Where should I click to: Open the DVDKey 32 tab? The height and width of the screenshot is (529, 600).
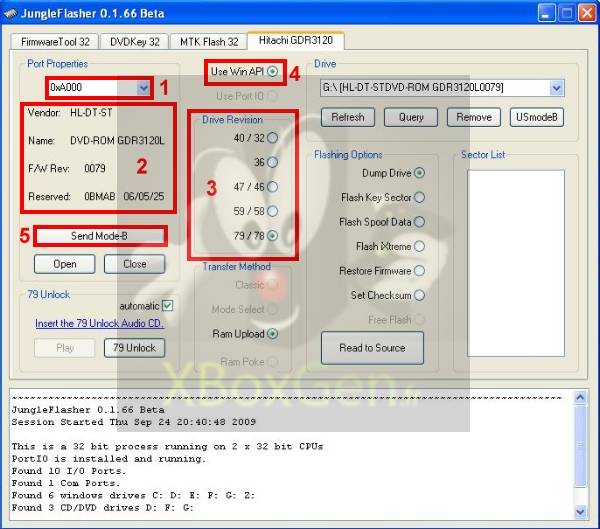click(x=135, y=42)
